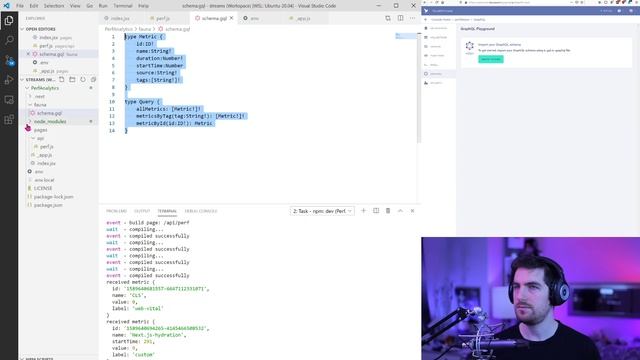Close schema.gql in Open Editors list
Screen dimensions: 640x360
coord(28,54)
